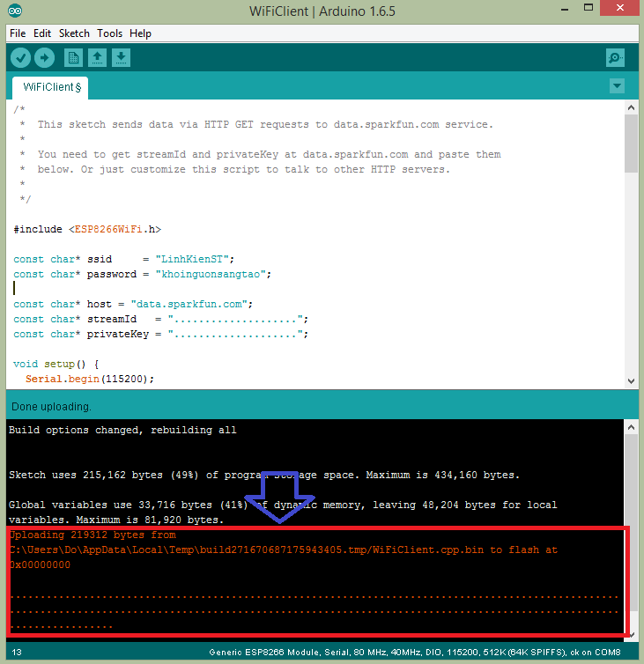
Task: Click the "data.sparkfun.com" host string
Action: click(x=189, y=304)
